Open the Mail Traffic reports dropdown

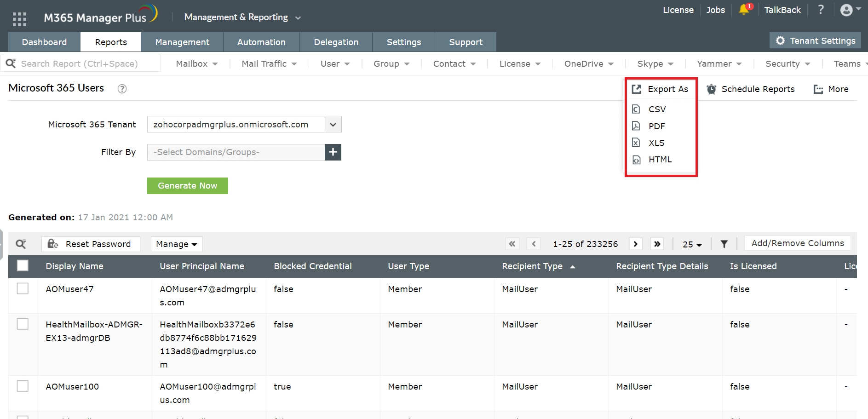coord(269,64)
